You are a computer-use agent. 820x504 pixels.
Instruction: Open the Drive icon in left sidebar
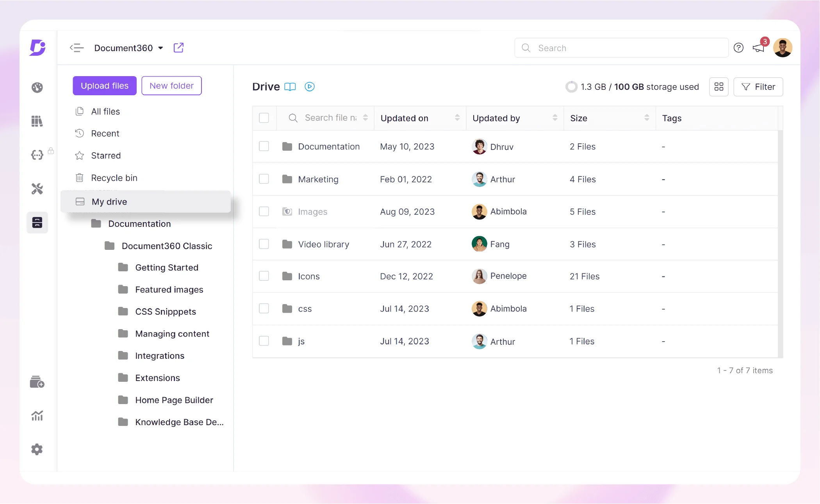(x=37, y=223)
